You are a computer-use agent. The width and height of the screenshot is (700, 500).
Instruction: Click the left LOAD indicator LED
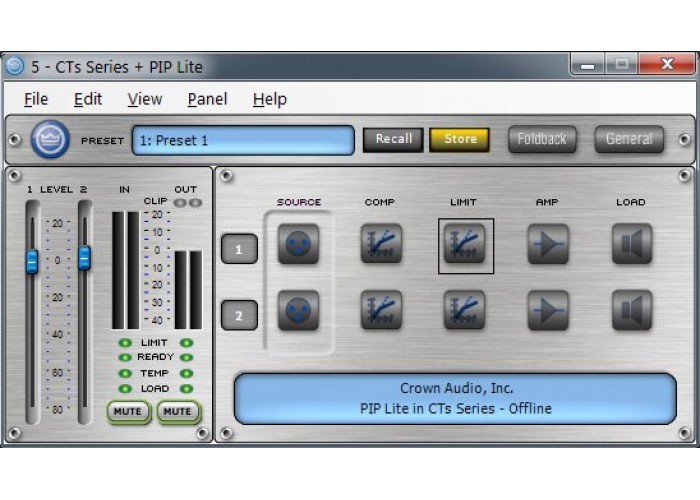click(125, 389)
